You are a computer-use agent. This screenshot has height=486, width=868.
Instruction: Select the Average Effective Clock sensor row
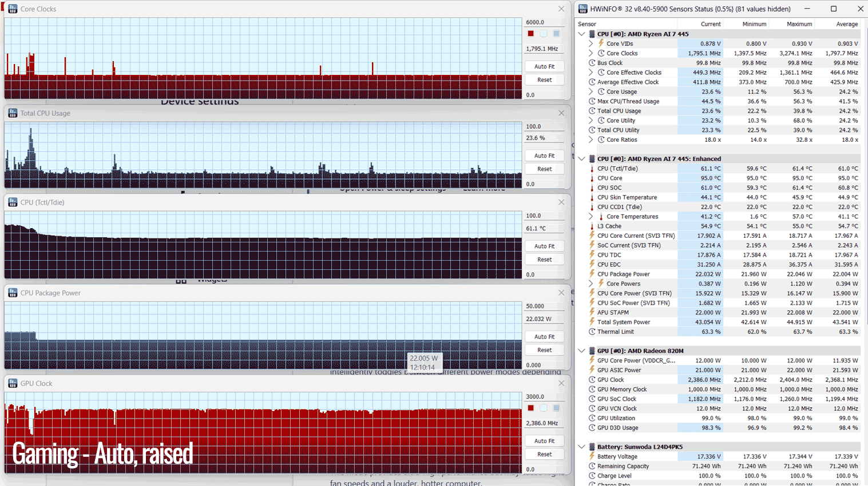[718, 82]
